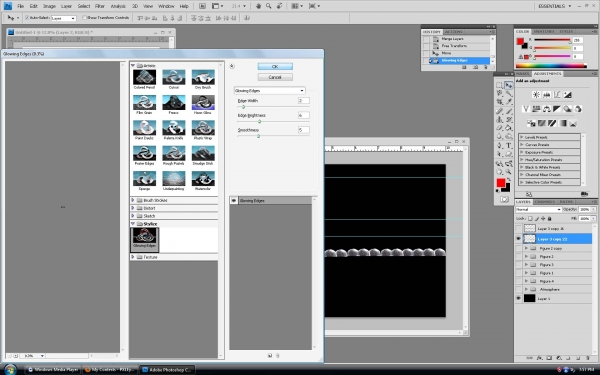Click the Edge Width slider
Viewport: 600px width, 375px height.
click(x=243, y=107)
